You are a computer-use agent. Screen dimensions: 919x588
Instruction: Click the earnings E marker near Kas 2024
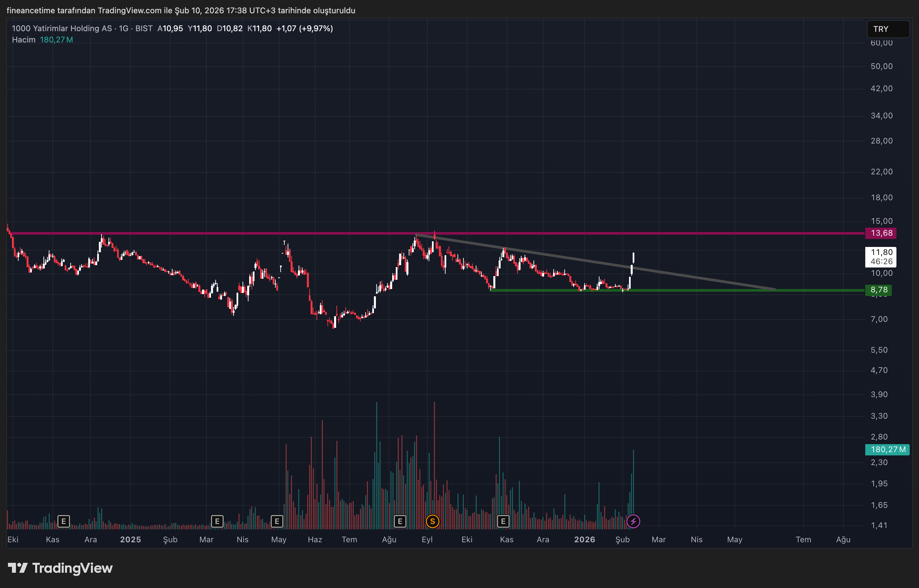click(x=63, y=521)
